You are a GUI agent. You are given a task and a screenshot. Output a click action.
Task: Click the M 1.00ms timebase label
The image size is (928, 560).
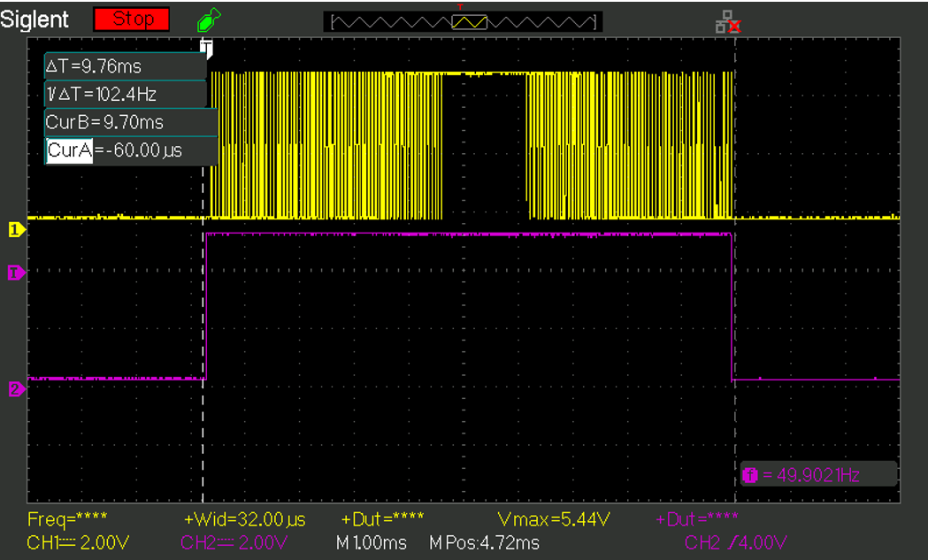[371, 543]
